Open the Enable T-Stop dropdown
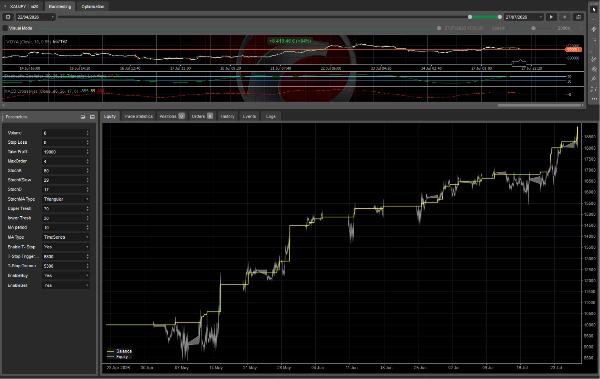The height and width of the screenshot is (379, 600). (66, 247)
